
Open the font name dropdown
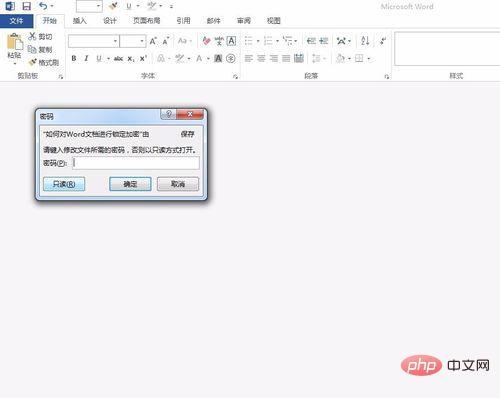(115, 41)
